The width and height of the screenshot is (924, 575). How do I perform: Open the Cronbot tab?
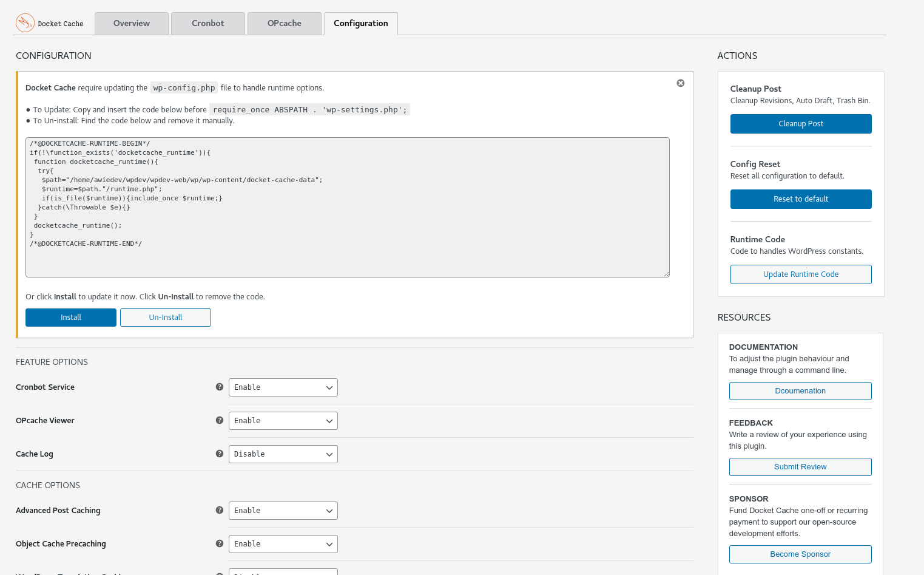coord(207,23)
